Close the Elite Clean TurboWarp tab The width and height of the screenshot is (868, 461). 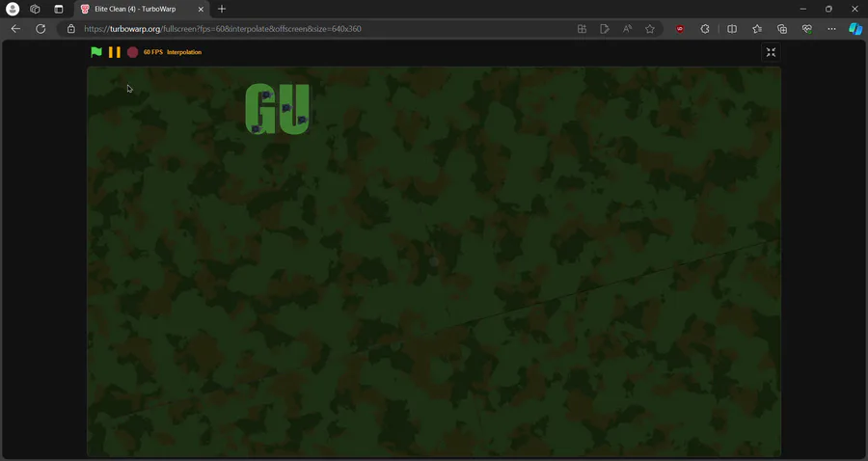[201, 9]
